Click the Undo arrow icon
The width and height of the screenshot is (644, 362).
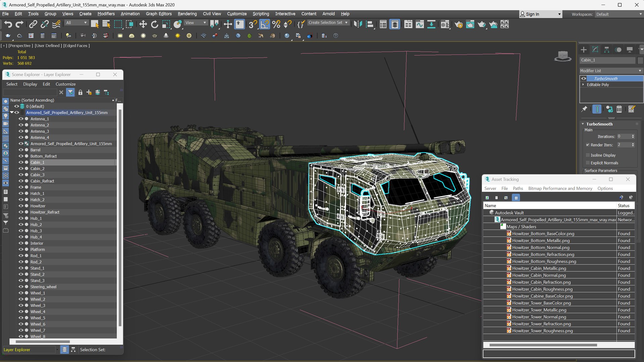click(8, 24)
